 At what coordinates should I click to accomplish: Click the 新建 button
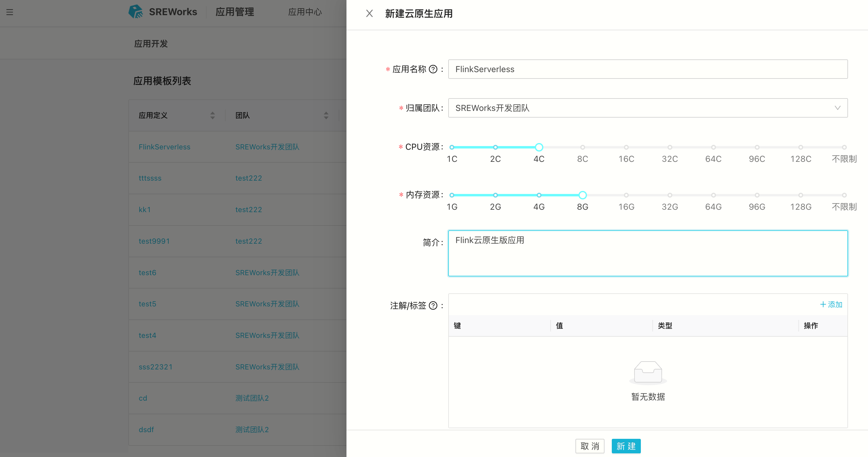pos(626,446)
